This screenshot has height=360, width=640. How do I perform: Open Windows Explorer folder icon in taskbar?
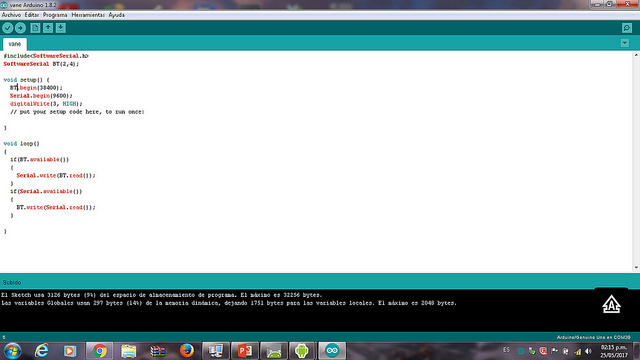pyautogui.click(x=129, y=351)
